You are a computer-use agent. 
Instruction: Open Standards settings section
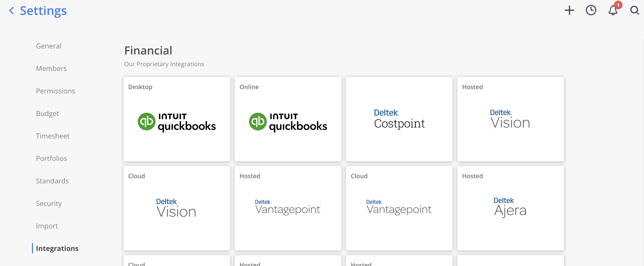(52, 181)
